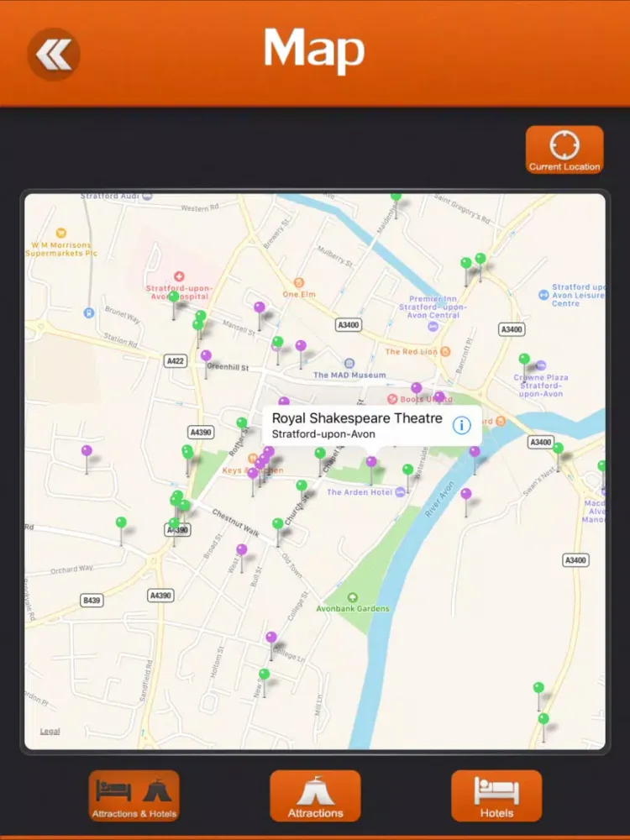Tap the Greenhill St street label
Viewport: 630px width, 840px height.
click(x=228, y=367)
